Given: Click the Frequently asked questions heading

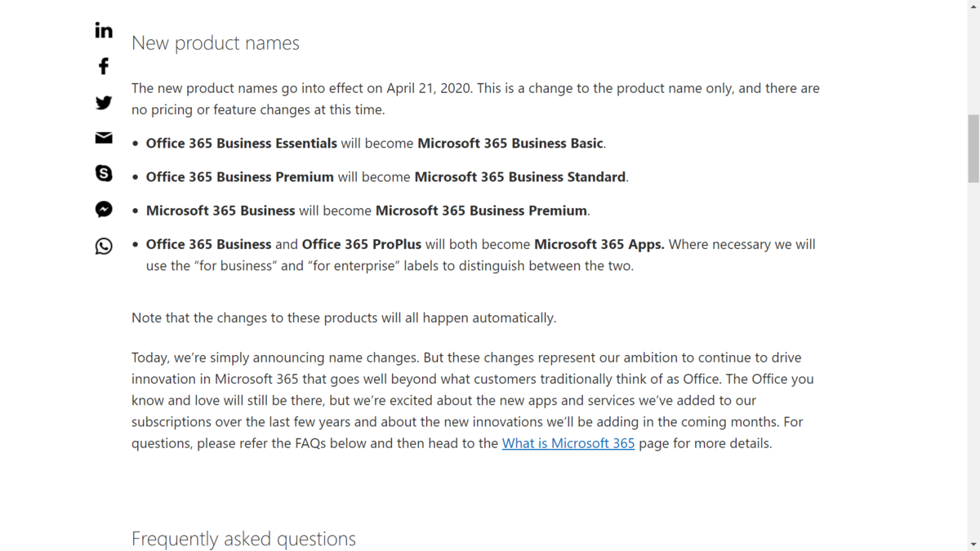Looking at the screenshot, I should tap(243, 539).
